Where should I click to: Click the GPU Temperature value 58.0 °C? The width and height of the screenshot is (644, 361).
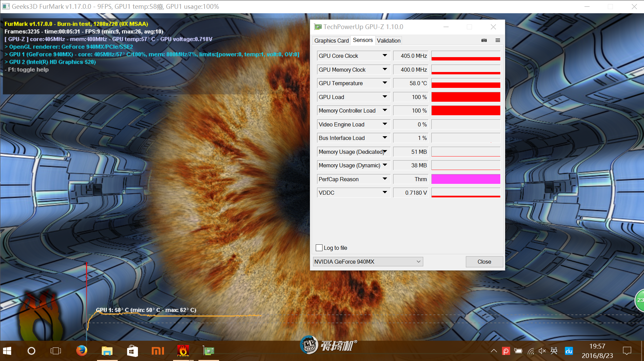point(411,83)
